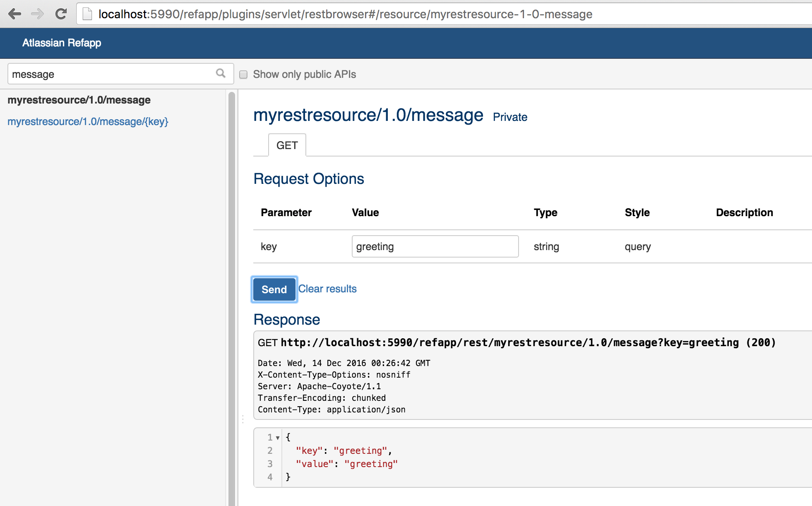Click the page document icon in address bar

pyautogui.click(x=87, y=14)
